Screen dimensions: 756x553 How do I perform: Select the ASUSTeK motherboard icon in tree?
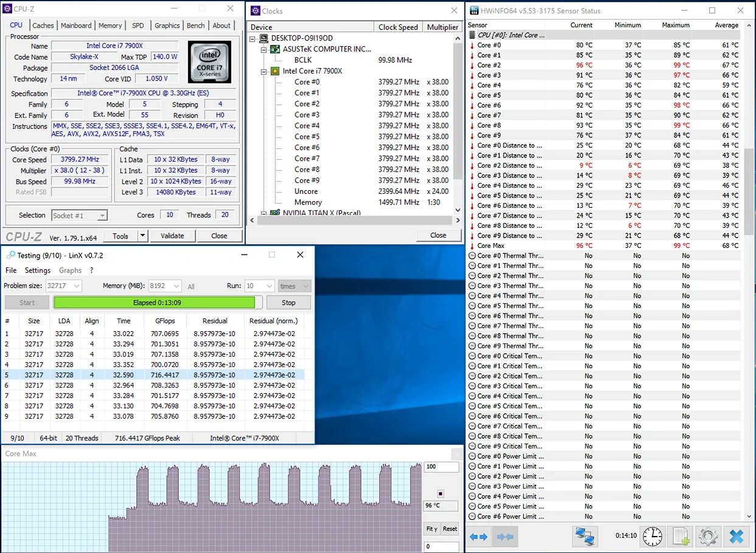[275, 49]
